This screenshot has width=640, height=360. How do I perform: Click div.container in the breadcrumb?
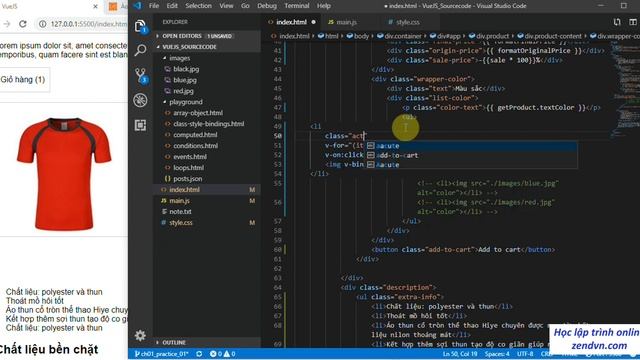pos(402,36)
